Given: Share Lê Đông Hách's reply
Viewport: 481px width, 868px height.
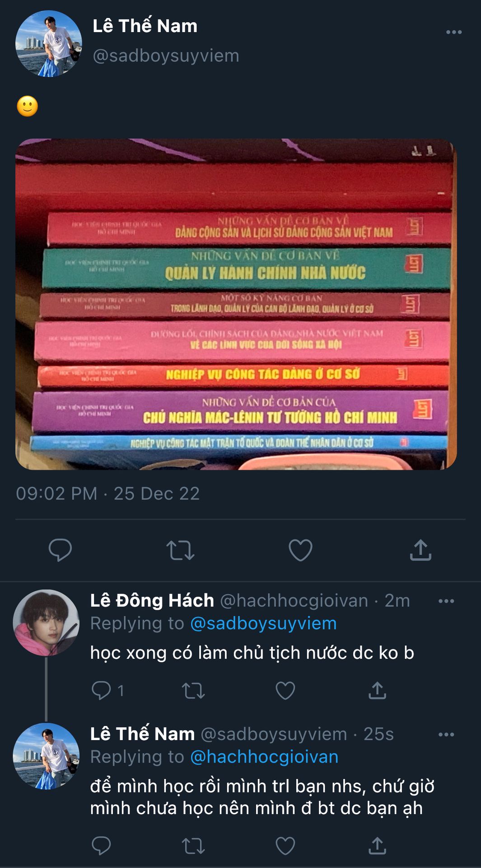Looking at the screenshot, I should pos(377,690).
